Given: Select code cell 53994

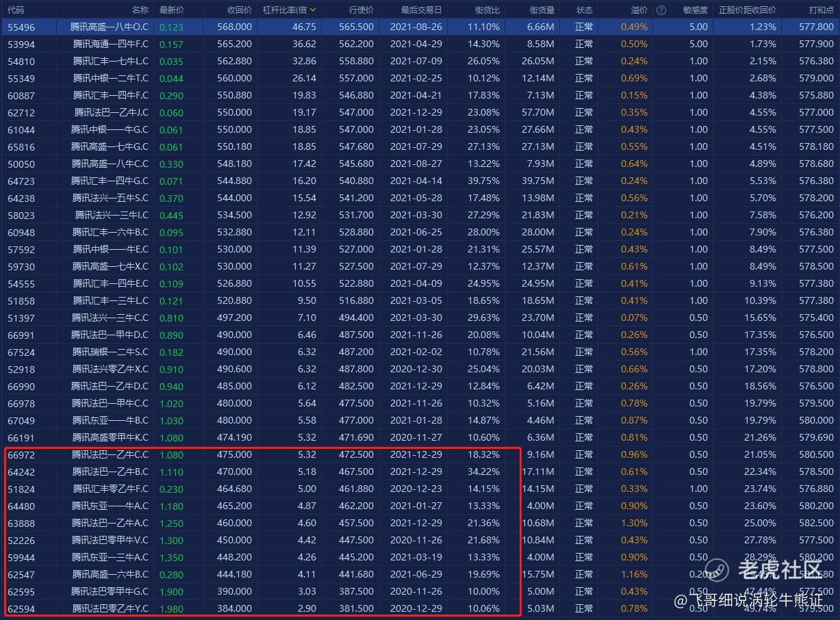Looking at the screenshot, I should [x=21, y=44].
